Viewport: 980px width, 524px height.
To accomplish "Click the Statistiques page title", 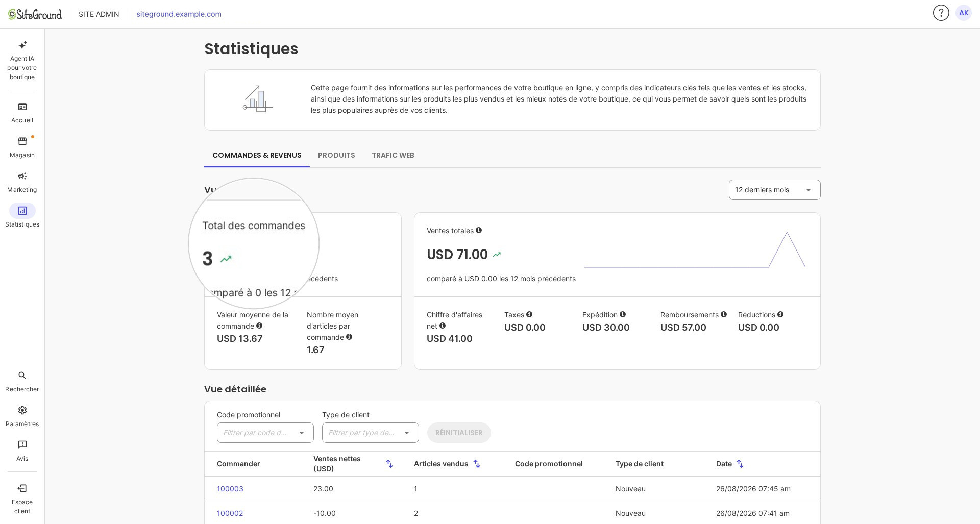I will [251, 49].
